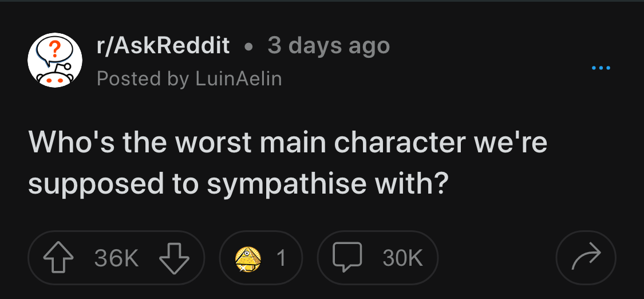Viewport: 644px width, 299px height.
Task: Click the 30K comments count
Action: 402,258
